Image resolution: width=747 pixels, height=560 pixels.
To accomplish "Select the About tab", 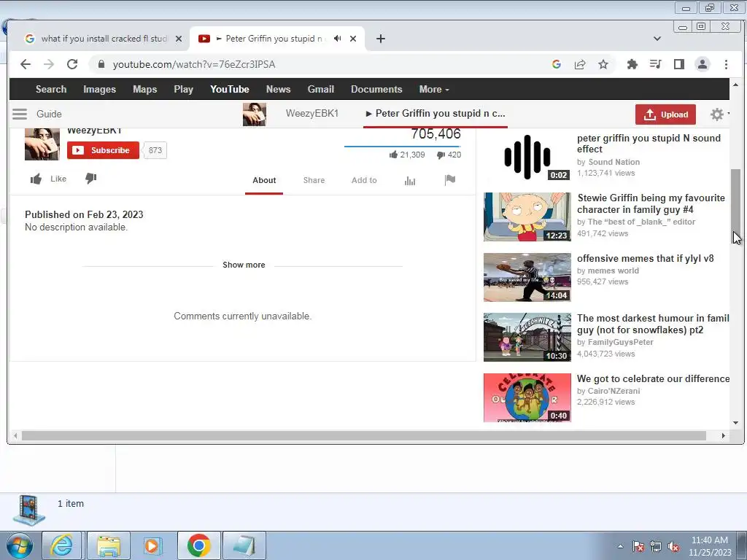I will 264,180.
